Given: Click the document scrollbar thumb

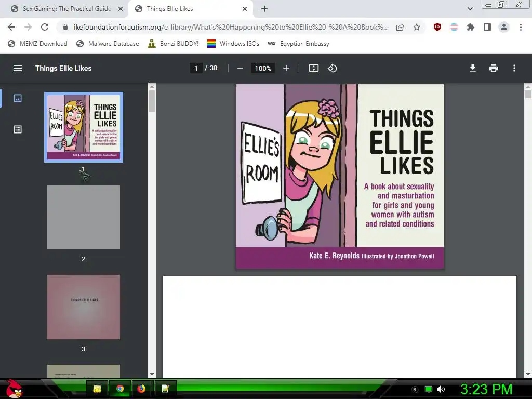Looking at the screenshot, I should [528, 95].
